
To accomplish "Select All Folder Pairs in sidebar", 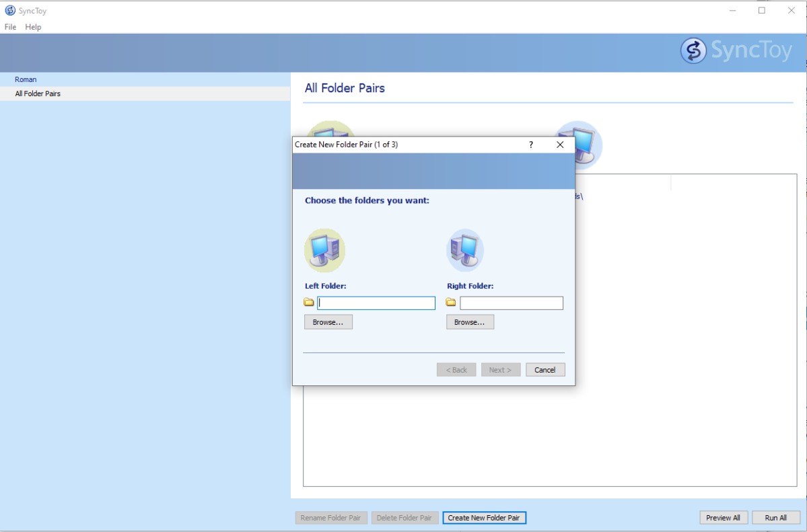I will coord(38,93).
